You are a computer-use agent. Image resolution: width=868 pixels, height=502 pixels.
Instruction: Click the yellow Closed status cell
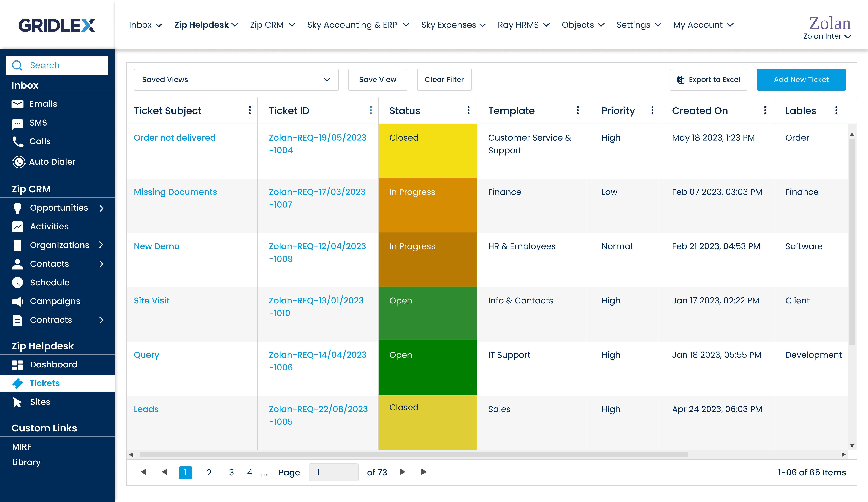pos(427,151)
